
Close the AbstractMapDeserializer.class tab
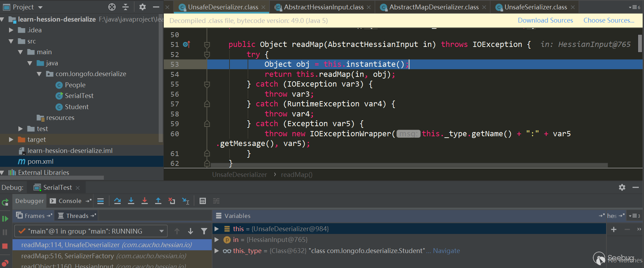point(484,7)
